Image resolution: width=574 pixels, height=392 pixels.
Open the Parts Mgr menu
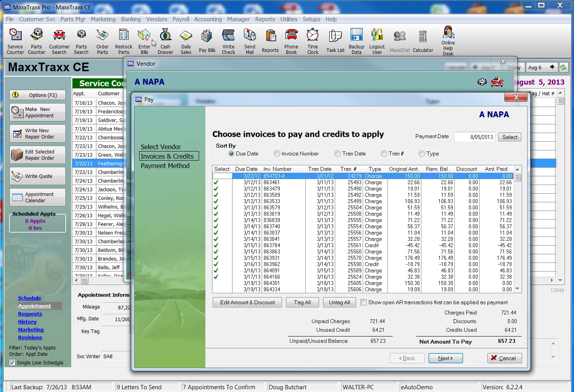tap(73, 19)
